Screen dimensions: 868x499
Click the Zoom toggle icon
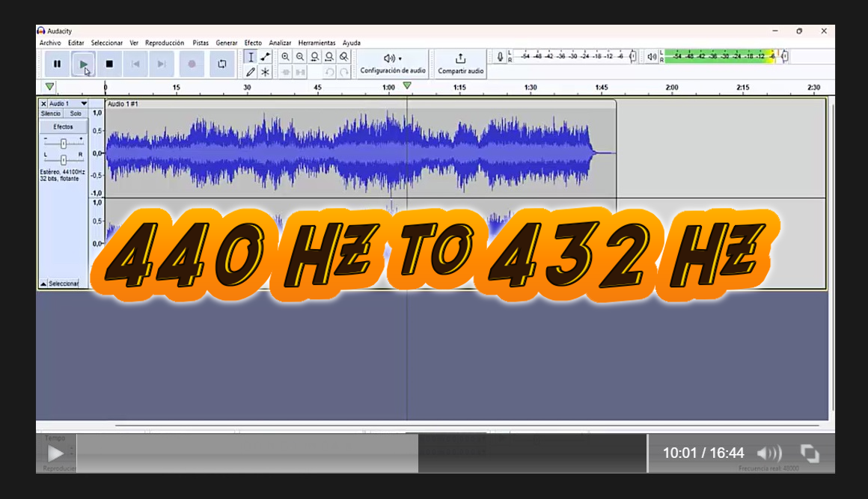click(x=343, y=57)
